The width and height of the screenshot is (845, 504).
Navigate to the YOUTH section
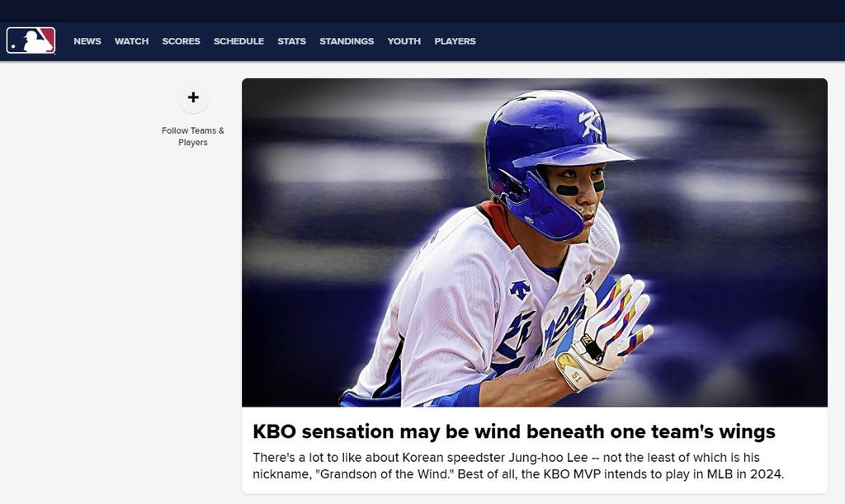point(404,41)
